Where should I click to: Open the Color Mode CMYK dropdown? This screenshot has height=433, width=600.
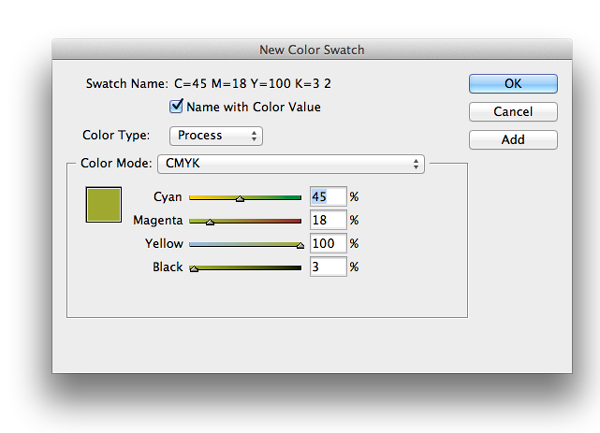[291, 164]
